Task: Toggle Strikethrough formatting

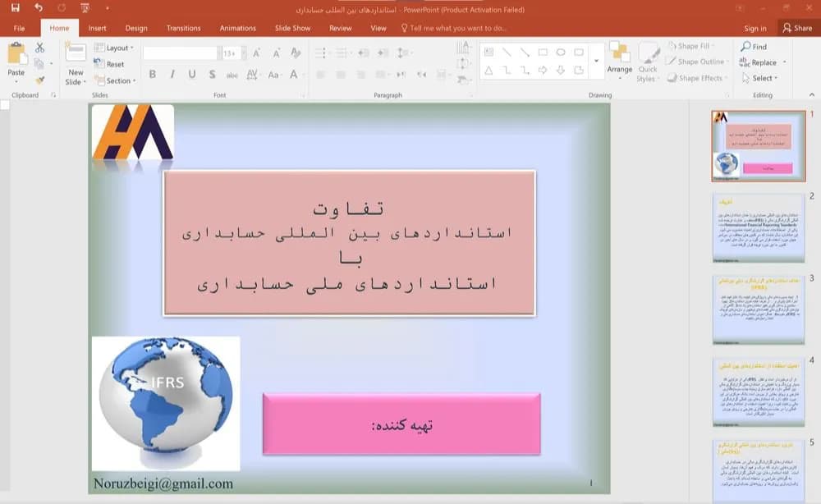Action: (232, 75)
